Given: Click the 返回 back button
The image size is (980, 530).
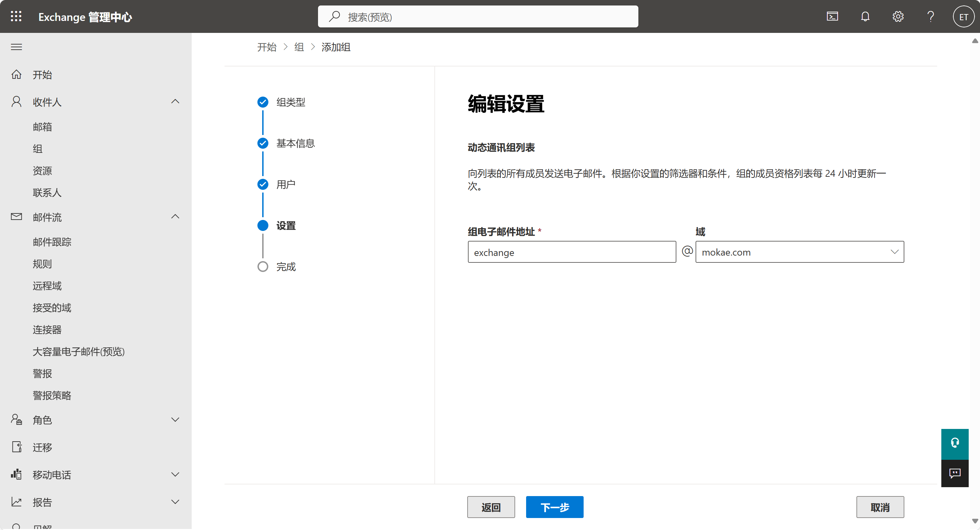Looking at the screenshot, I should click(x=491, y=507).
